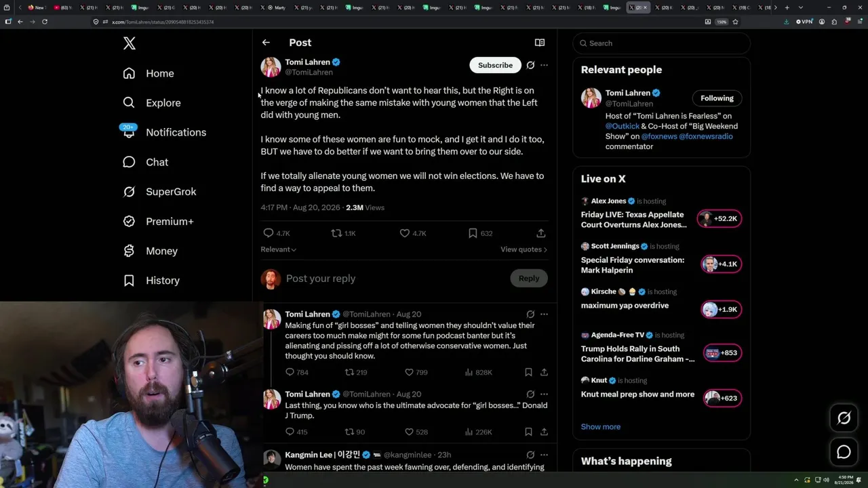Click the greyed Reply button
868x488 pixels.
529,279
